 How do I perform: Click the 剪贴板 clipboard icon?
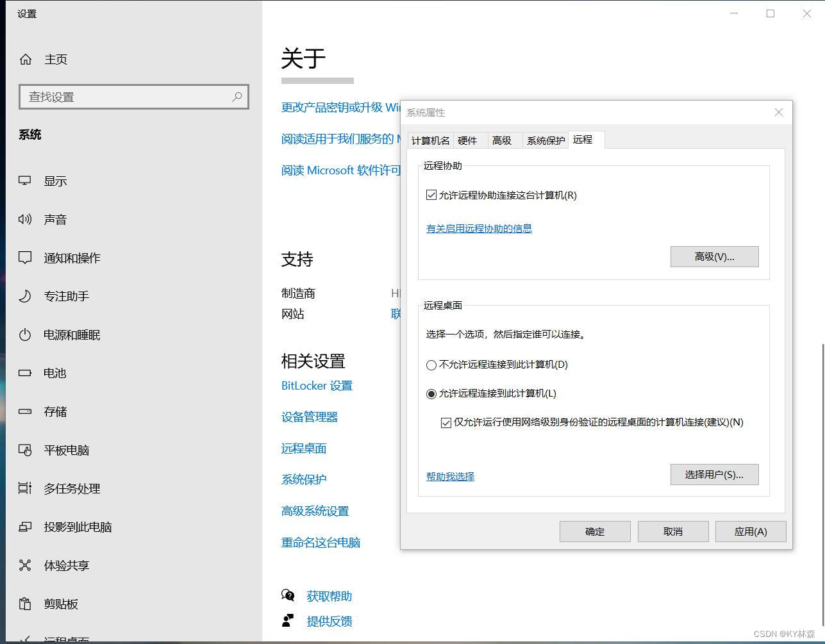coord(25,604)
